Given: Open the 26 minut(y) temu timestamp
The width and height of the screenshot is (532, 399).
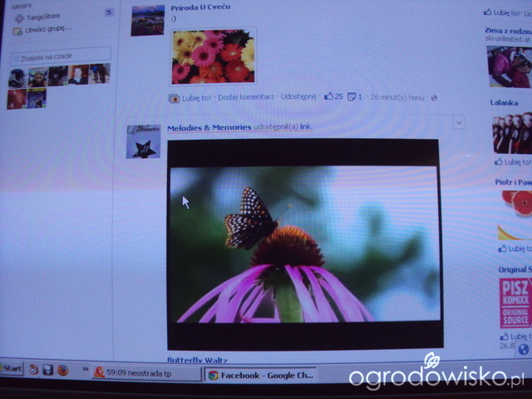Looking at the screenshot, I should (397, 97).
